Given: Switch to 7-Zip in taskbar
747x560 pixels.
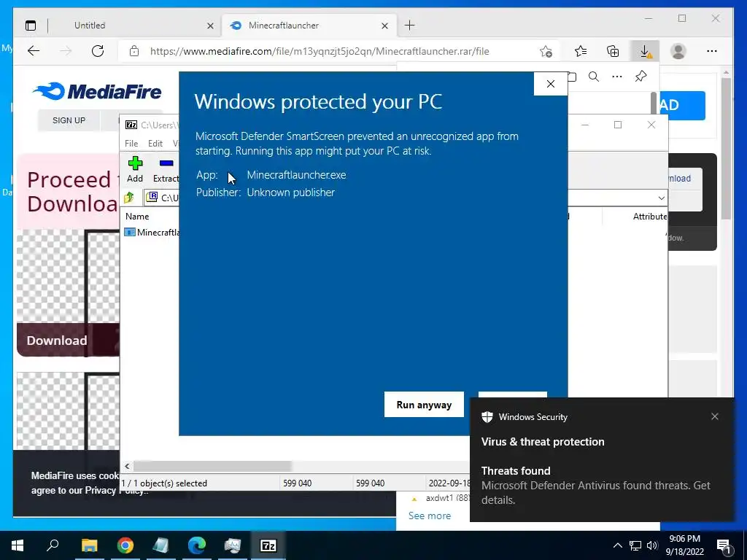Looking at the screenshot, I should pyautogui.click(x=268, y=545).
